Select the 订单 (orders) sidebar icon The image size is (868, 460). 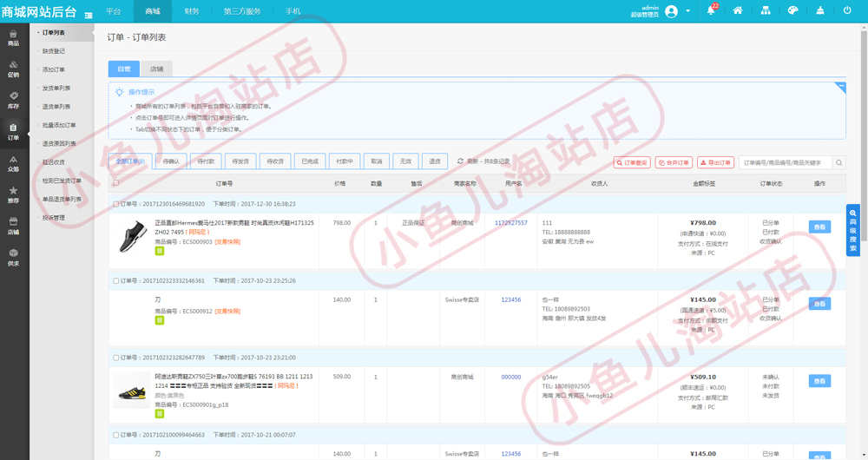[x=13, y=132]
